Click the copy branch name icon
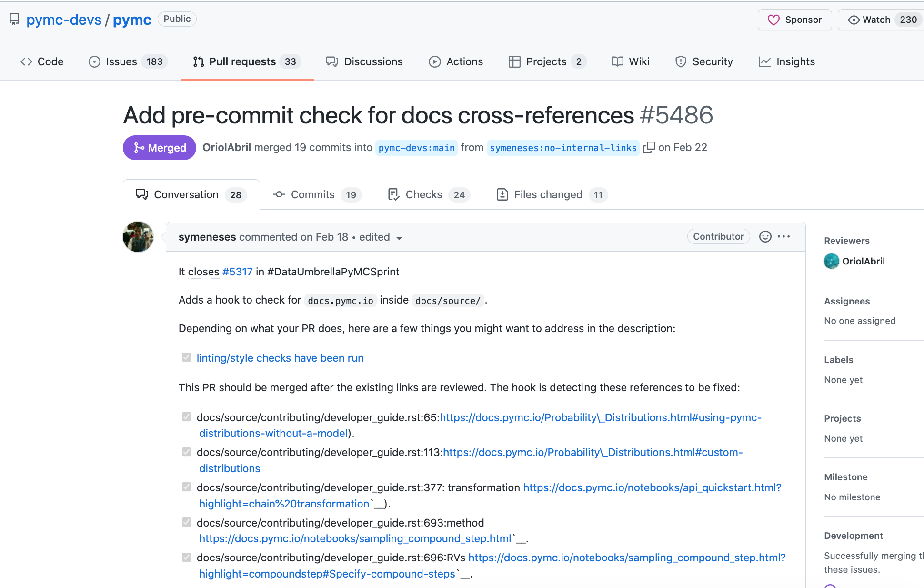924x588 pixels. click(x=649, y=148)
